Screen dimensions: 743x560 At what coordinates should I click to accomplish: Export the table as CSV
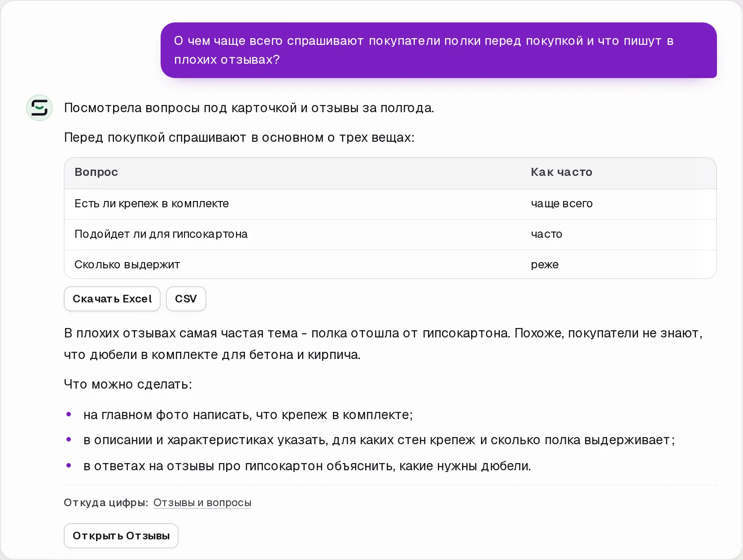point(186,299)
